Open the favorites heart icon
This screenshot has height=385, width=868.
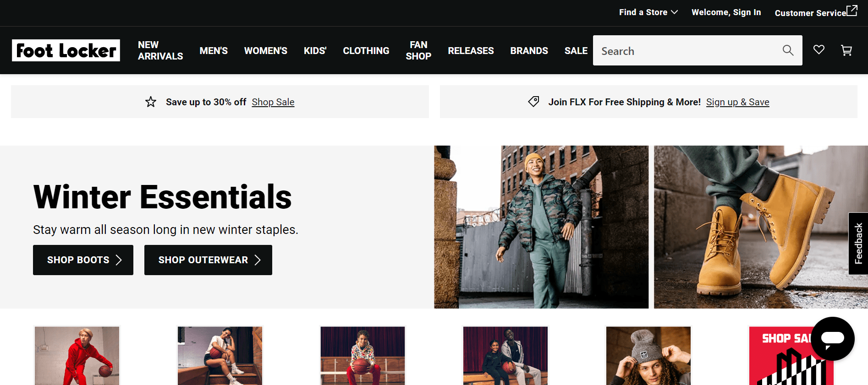pos(819,50)
